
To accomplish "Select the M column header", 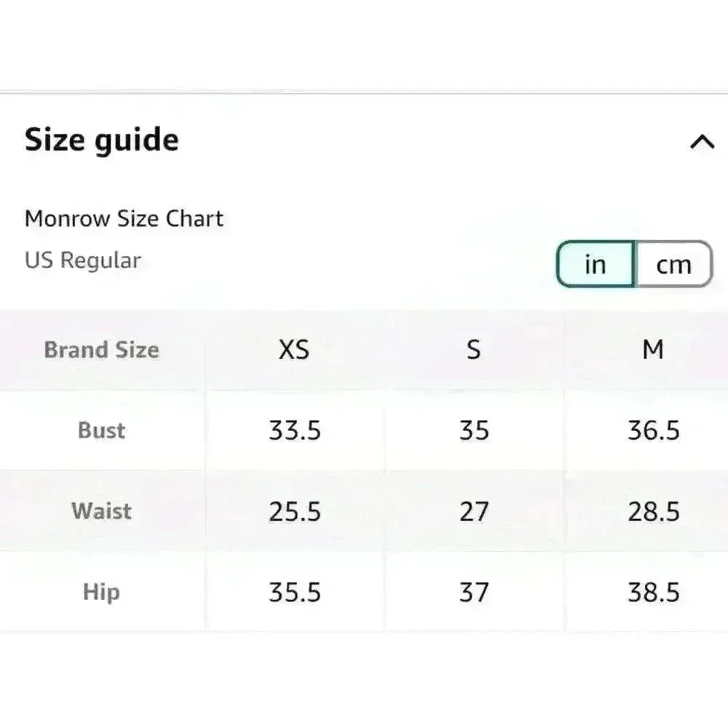I will tap(653, 350).
